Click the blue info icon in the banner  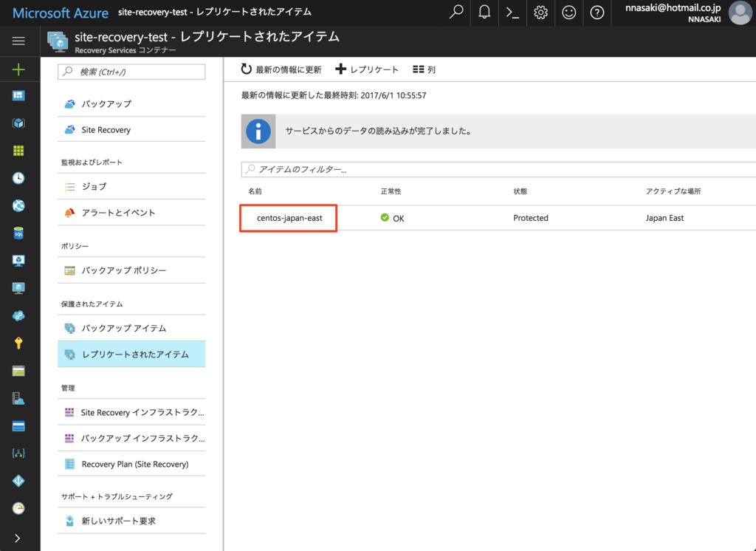(x=258, y=131)
